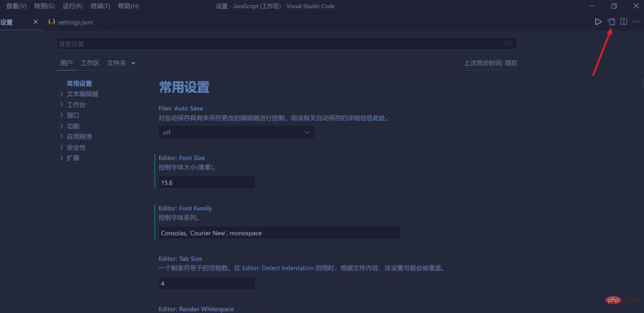Switch to the 工作区 settings scope
This screenshot has height=313, width=644.
(x=90, y=63)
